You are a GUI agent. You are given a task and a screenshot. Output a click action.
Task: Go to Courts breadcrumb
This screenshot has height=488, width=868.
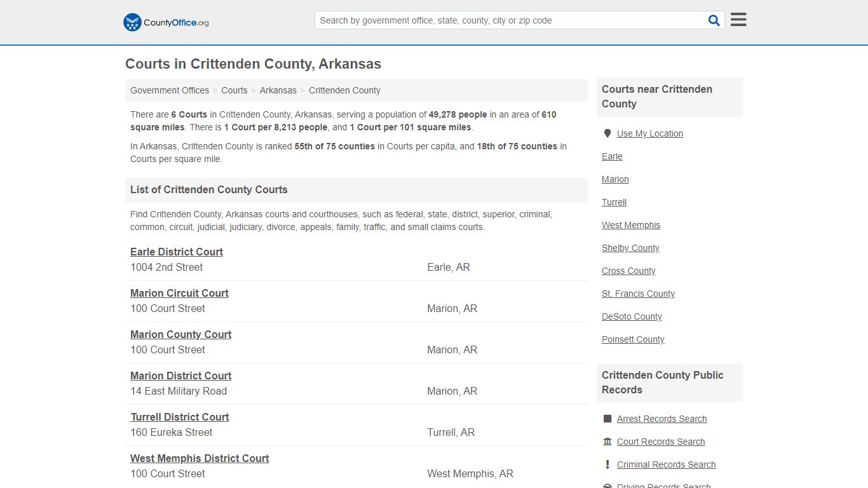tap(234, 90)
